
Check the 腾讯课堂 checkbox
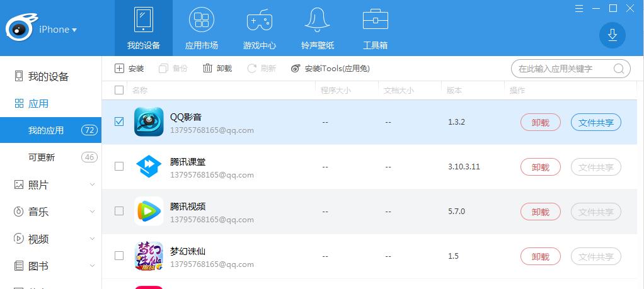(118, 166)
